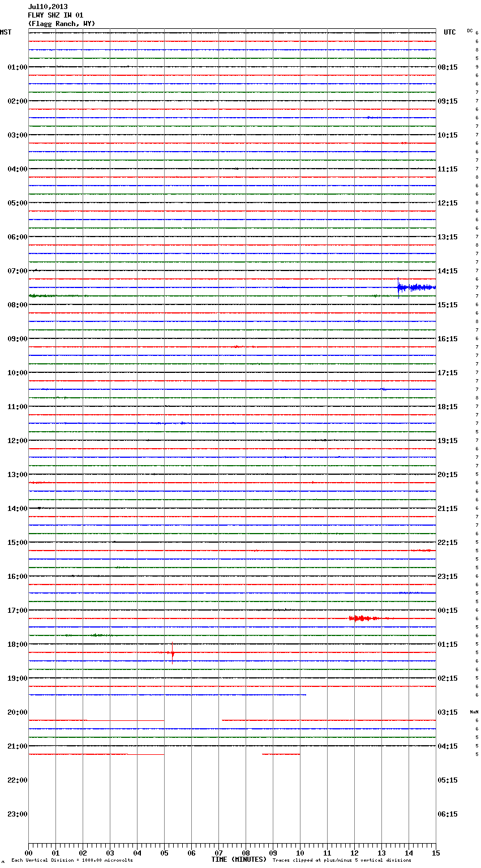The height and width of the screenshot is (868, 481).
Task: Click the "19:15" UTC time label
Action: pos(448,441)
